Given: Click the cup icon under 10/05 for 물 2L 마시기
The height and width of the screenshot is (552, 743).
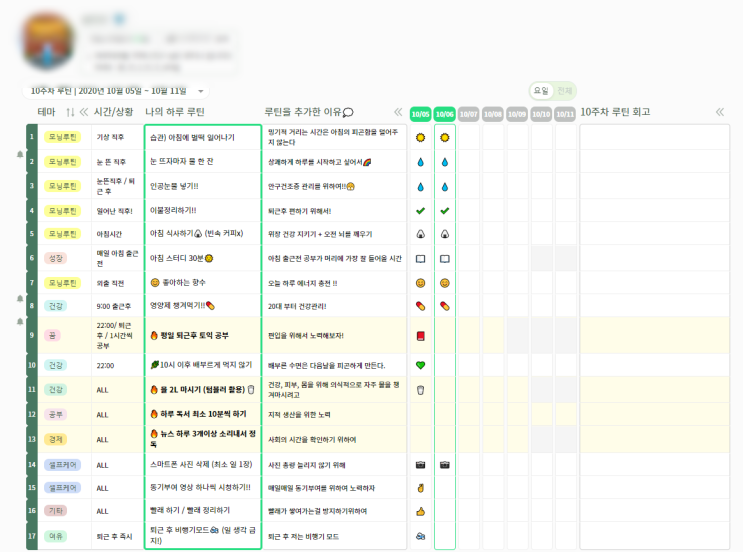Looking at the screenshot, I should [420, 390].
